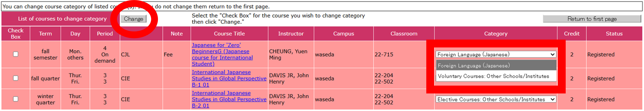Click the Course Title column header
The height and width of the screenshot is (111, 644).
[229, 34]
